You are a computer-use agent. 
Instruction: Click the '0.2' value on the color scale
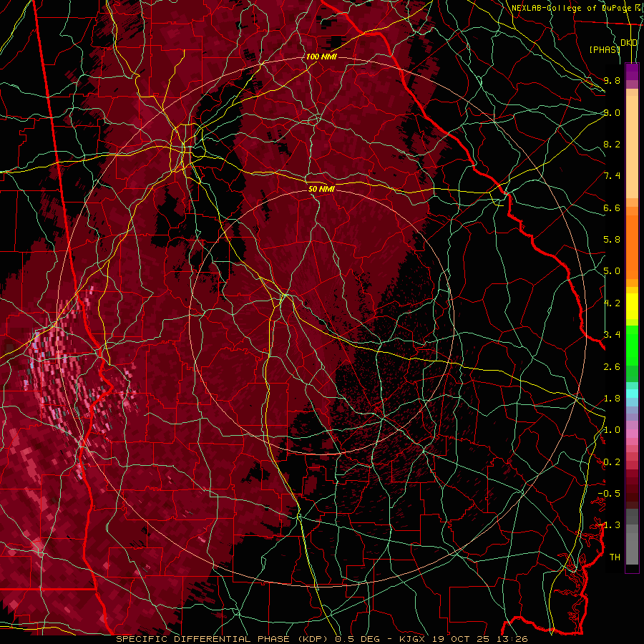tap(612, 462)
